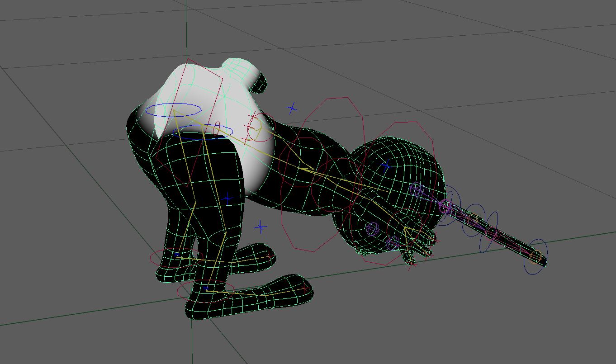This screenshot has width=616, height=364.
Task: Click the front foot mesh
Action: pos(249,297)
